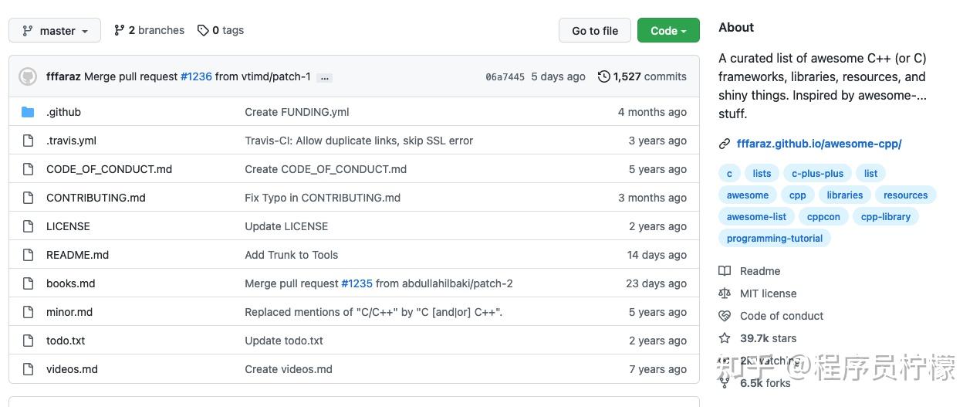Open the books.md file
The width and height of the screenshot is (980, 407).
click(71, 283)
